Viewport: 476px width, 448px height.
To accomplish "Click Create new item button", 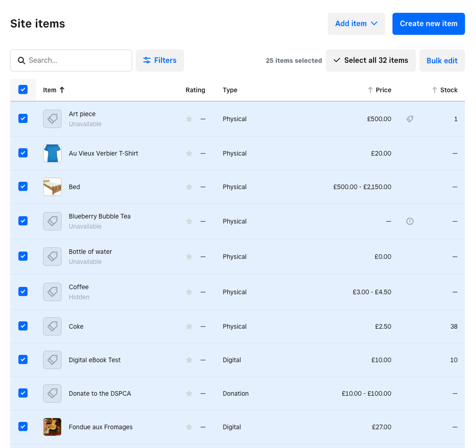I will (x=428, y=24).
